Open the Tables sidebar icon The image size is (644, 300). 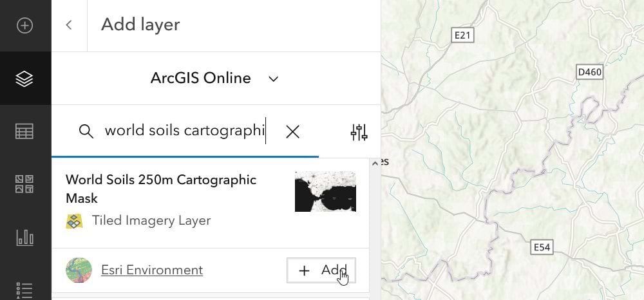[24, 131]
